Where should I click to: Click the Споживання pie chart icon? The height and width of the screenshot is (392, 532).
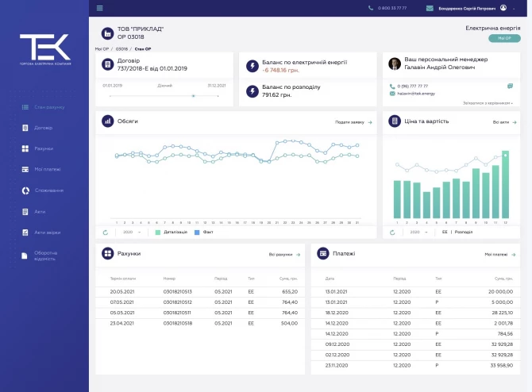[x=25, y=190]
